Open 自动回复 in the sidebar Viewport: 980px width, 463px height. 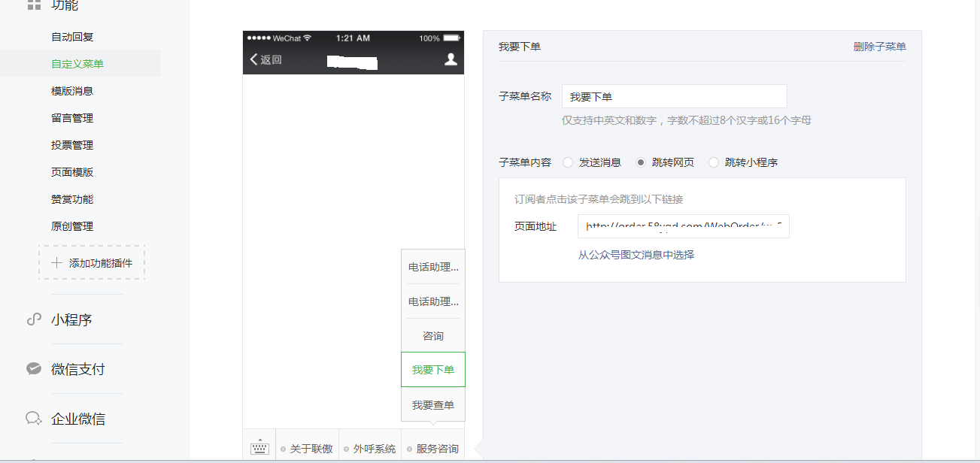pos(72,37)
